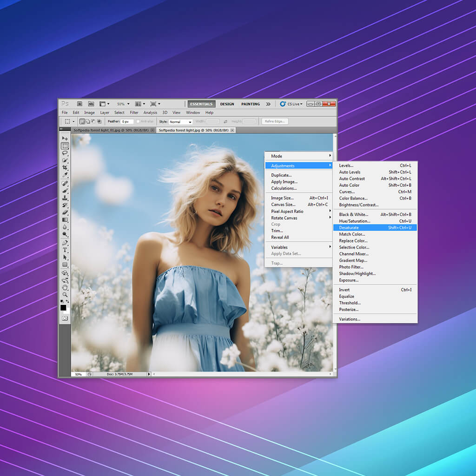Viewport: 476px width, 476px height.
Task: Switch to the DESIGN workspace tab
Action: 227,104
